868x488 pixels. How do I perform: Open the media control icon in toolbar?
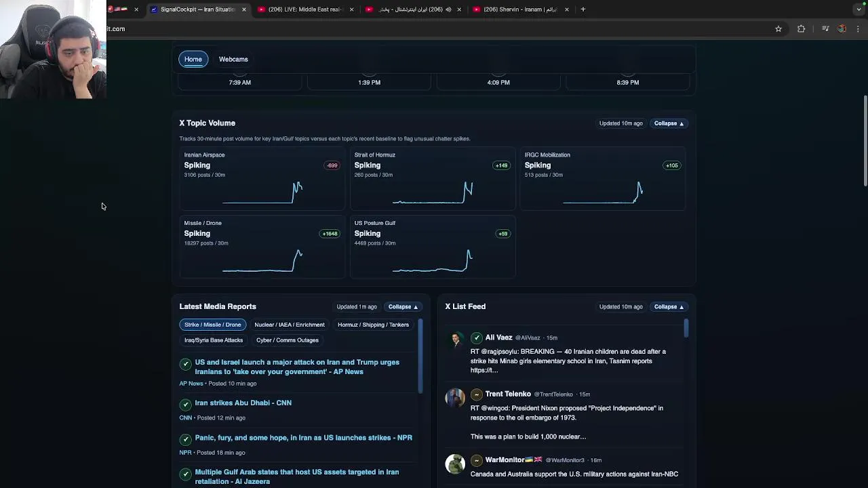825,28
